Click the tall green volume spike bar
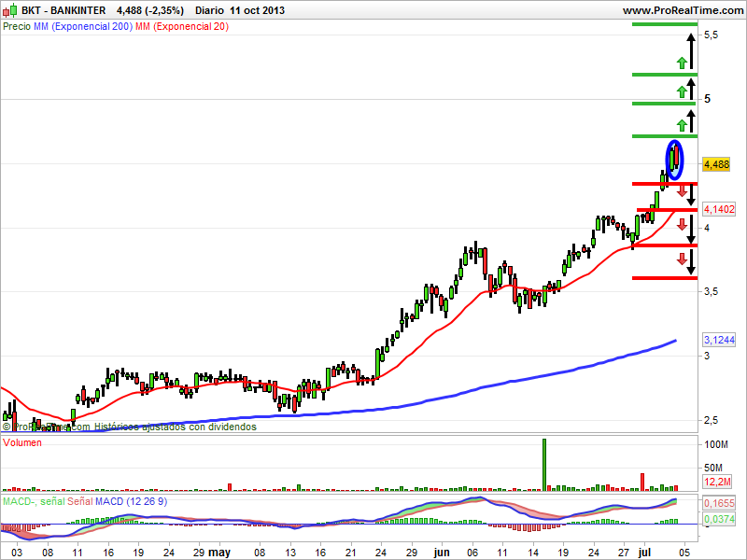This screenshot has height=560, width=747. pyautogui.click(x=544, y=465)
